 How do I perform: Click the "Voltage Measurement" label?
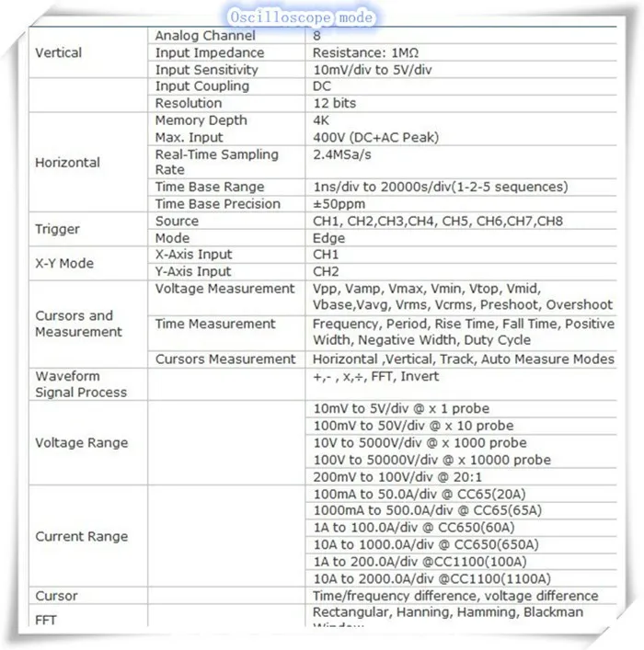[224, 289]
